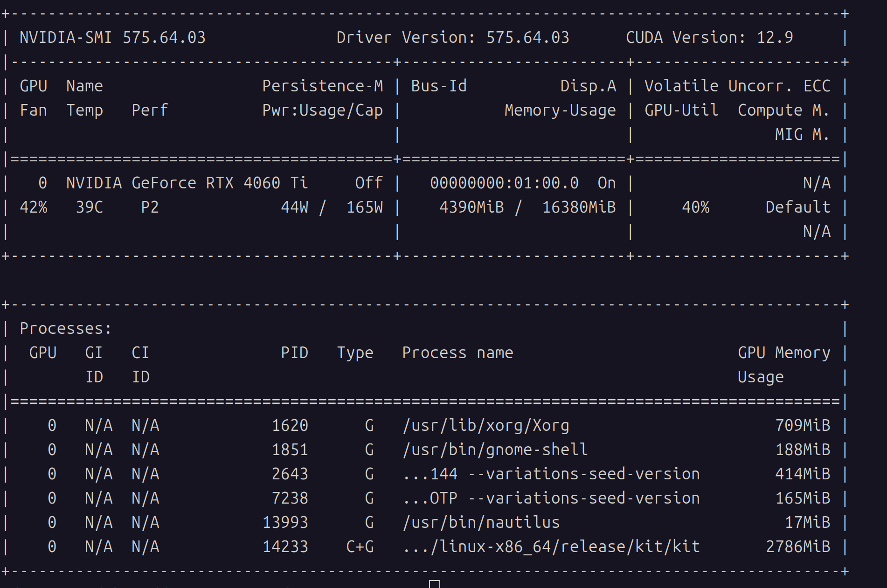This screenshot has height=588, width=887.
Task: Click the 414MiB memory usage value
Action: pos(803,474)
